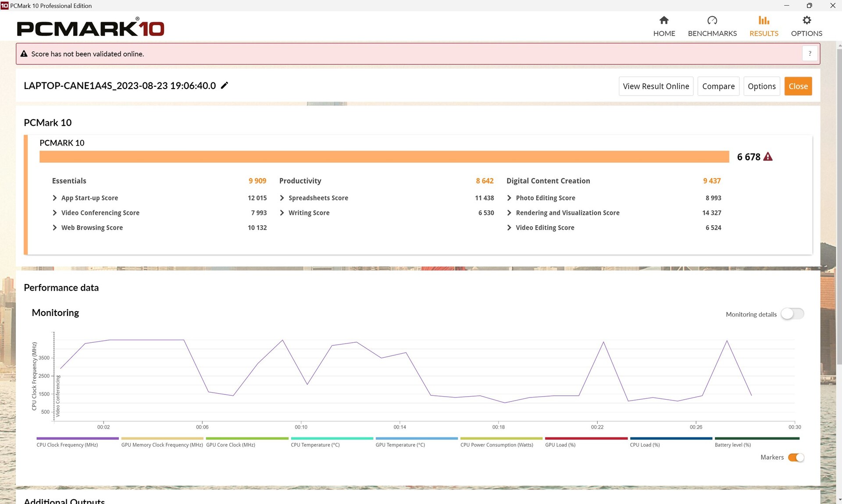Click the Video Conferencing marker on chart
842x504 pixels.
pyautogui.click(x=57, y=396)
